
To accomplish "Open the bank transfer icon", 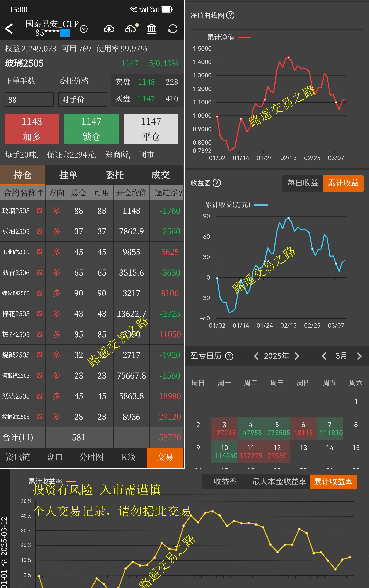I will click(x=151, y=29).
